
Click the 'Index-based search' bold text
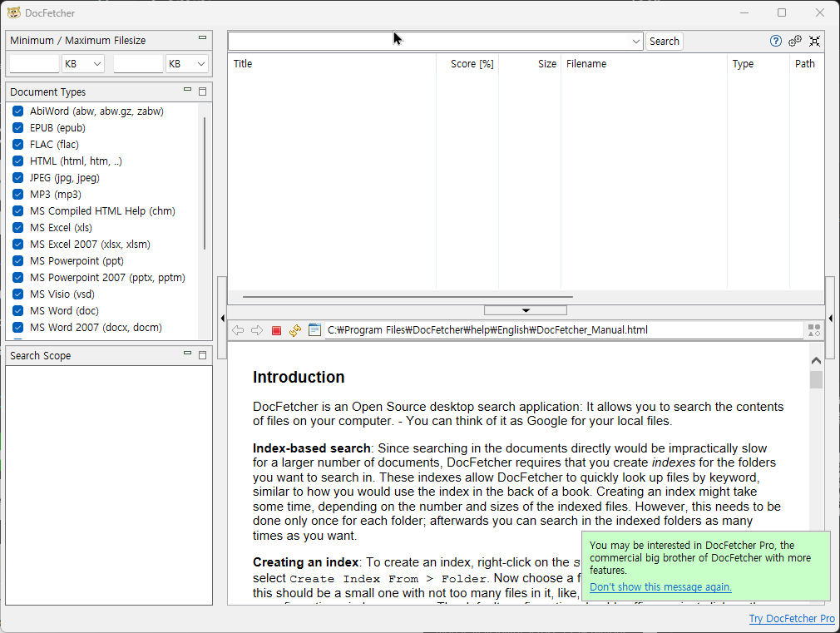point(312,448)
